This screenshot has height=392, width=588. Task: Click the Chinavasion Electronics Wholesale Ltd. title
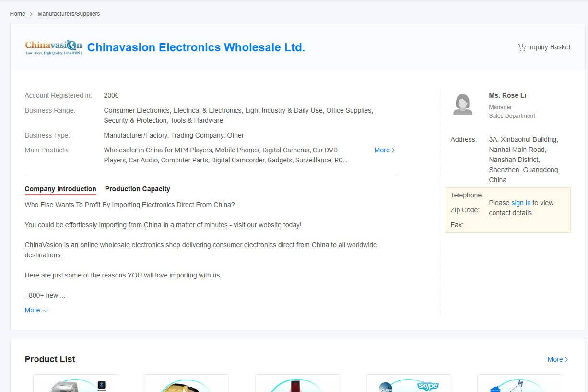pyautogui.click(x=196, y=47)
